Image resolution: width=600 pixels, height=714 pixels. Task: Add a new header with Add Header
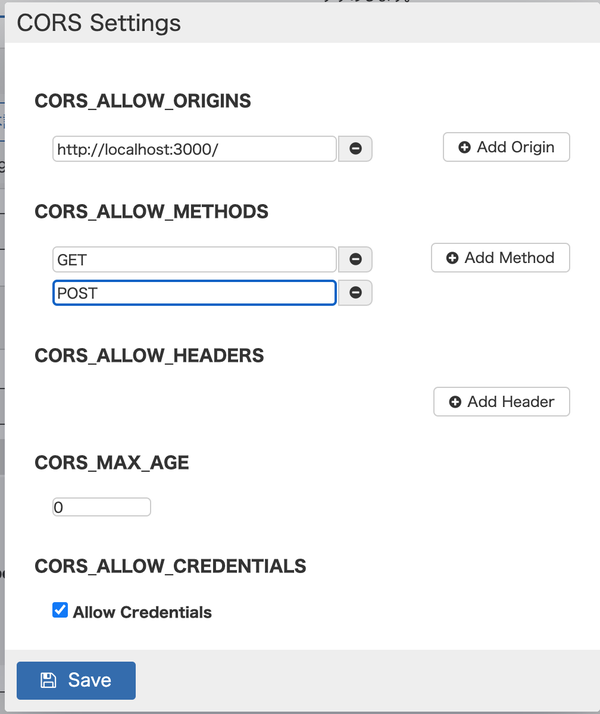(x=502, y=402)
